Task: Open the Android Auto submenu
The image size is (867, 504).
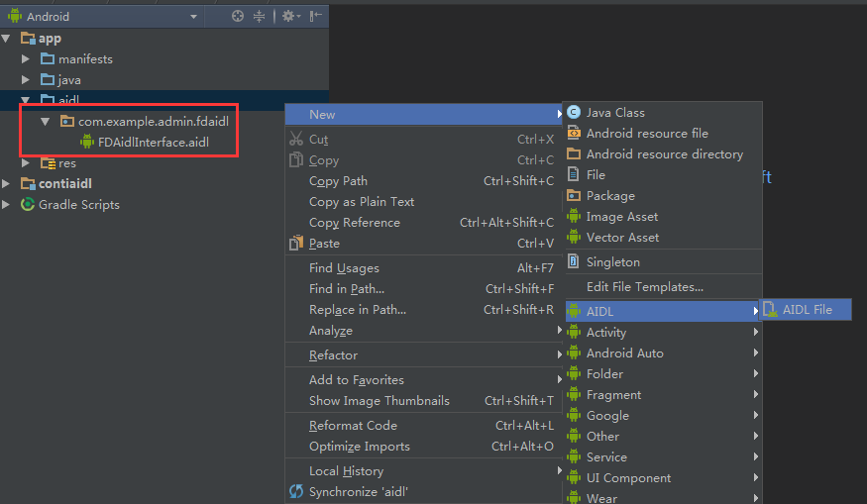Action: 663,353
